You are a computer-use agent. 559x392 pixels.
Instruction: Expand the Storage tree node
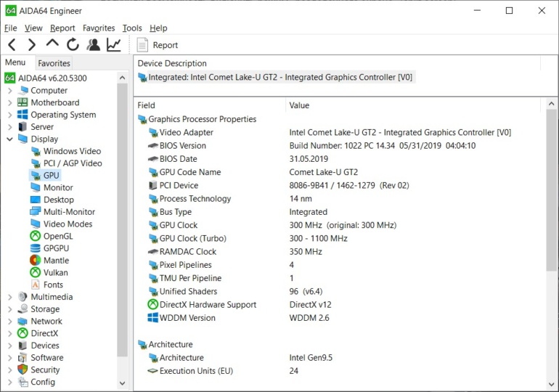(x=10, y=309)
